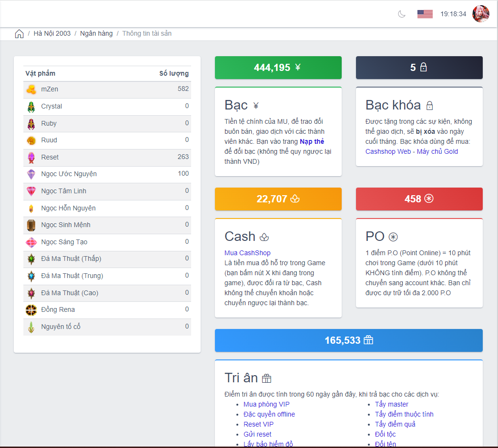
Task: Click the mZen gold coins icon
Action: [x=31, y=90]
